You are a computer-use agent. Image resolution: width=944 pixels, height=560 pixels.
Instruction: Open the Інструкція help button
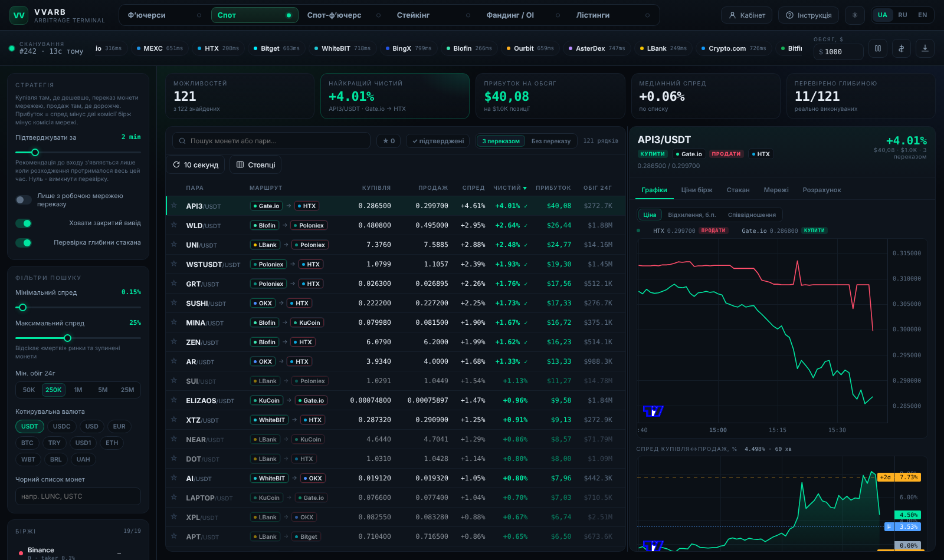808,15
